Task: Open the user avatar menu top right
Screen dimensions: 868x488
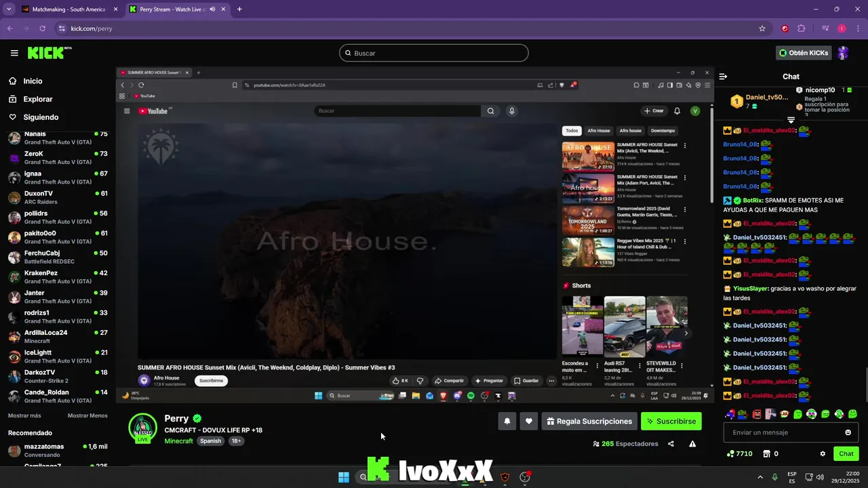Action: coord(843,53)
